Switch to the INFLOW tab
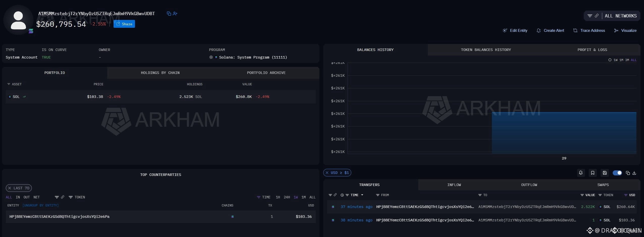 (454, 185)
